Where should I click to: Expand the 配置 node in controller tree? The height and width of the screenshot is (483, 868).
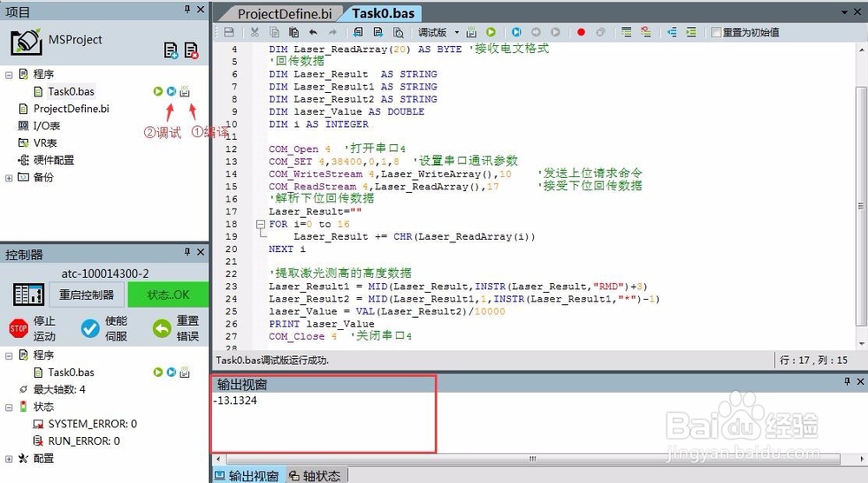tap(9, 459)
